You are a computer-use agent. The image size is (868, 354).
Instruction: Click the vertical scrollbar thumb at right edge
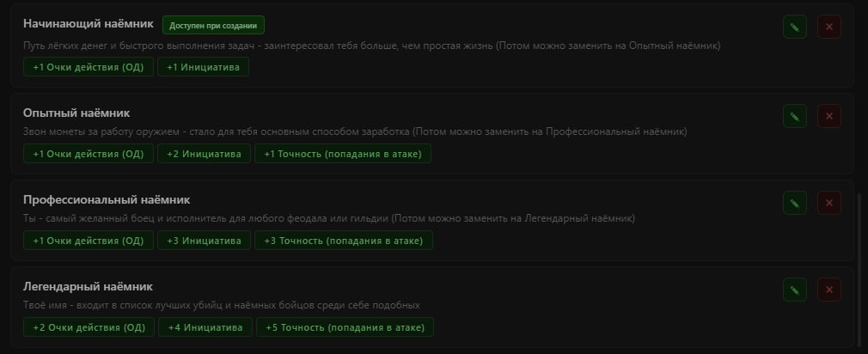click(x=859, y=271)
